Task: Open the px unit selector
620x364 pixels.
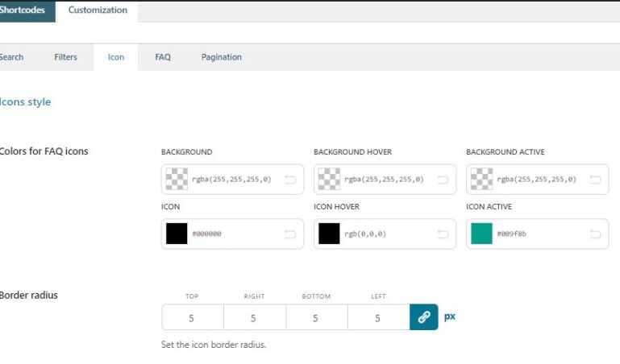Action: click(450, 316)
